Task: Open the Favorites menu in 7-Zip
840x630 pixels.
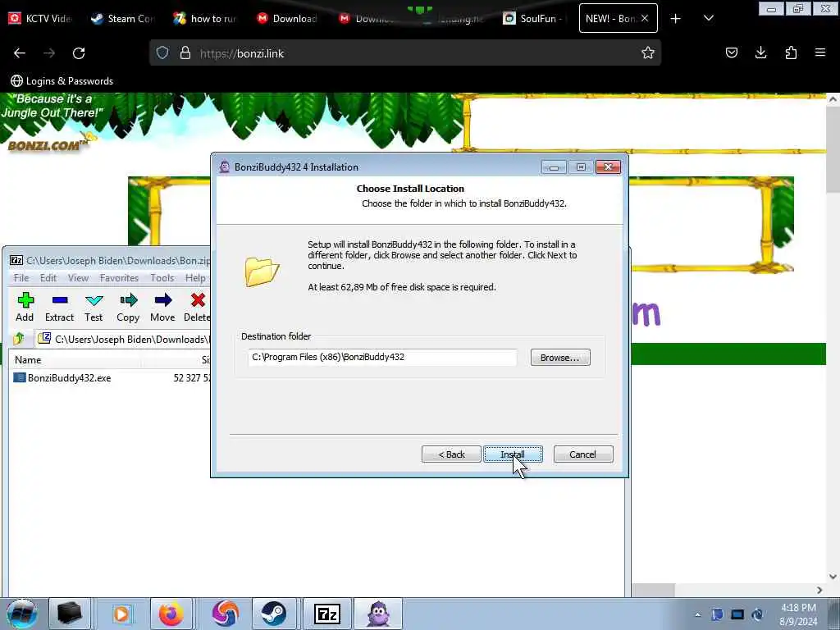Action: 119,277
